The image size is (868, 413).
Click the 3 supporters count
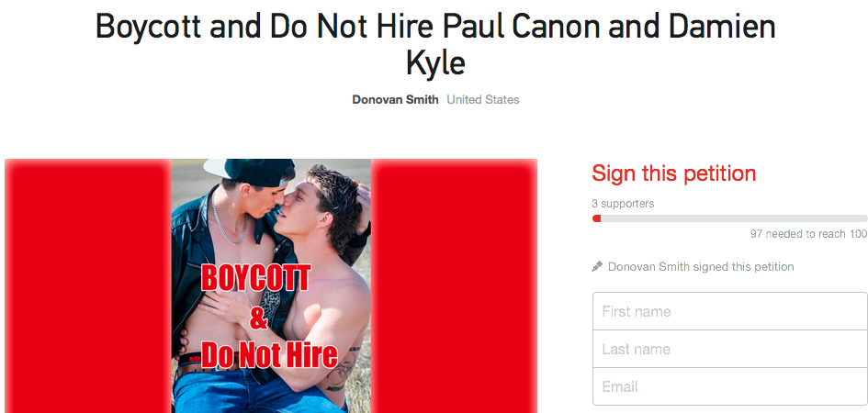click(x=623, y=204)
